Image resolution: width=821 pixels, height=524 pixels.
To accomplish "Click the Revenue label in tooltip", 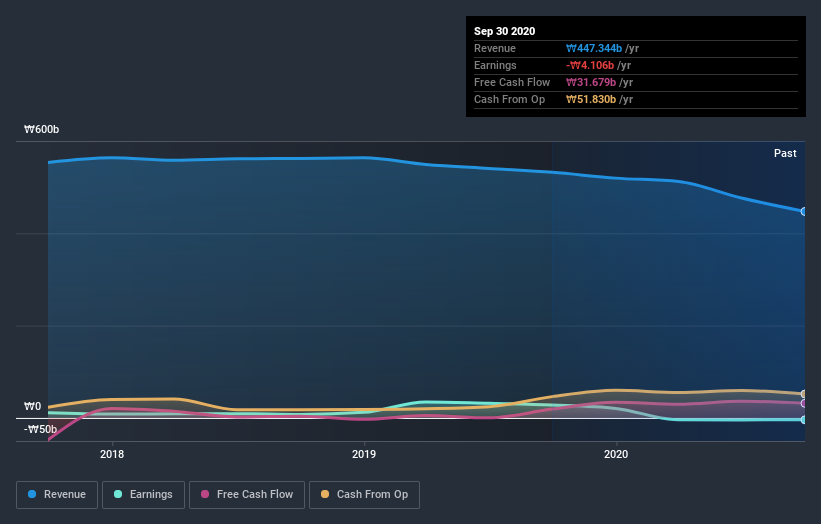I will (495, 48).
